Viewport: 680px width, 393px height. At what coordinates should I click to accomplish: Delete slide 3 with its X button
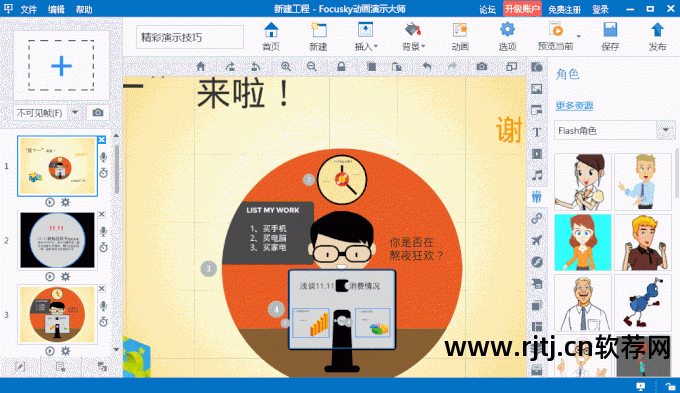(101, 288)
